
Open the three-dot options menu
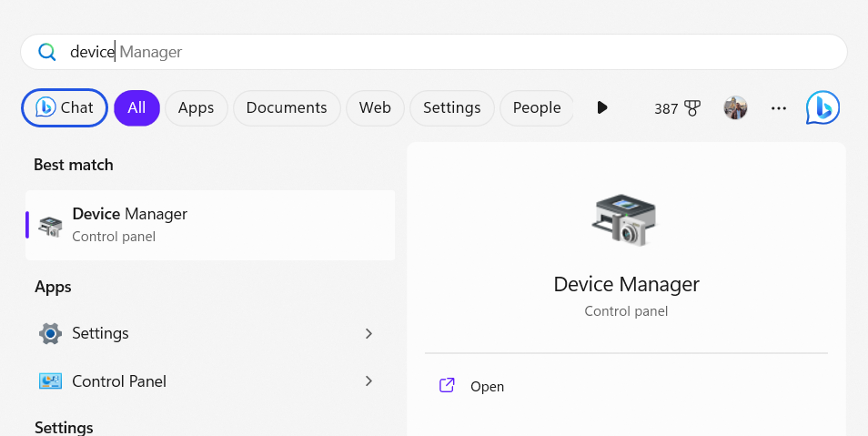coord(778,108)
